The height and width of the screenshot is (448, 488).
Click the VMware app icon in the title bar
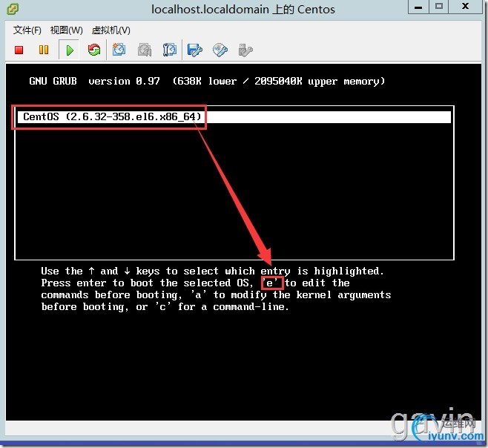pyautogui.click(x=13, y=9)
